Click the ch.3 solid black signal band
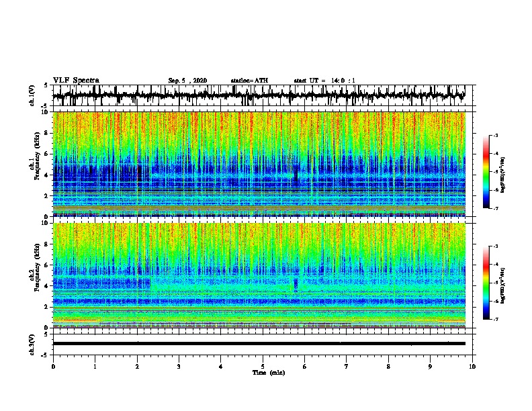The width and height of the screenshot is (532, 411). pyautogui.click(x=259, y=344)
